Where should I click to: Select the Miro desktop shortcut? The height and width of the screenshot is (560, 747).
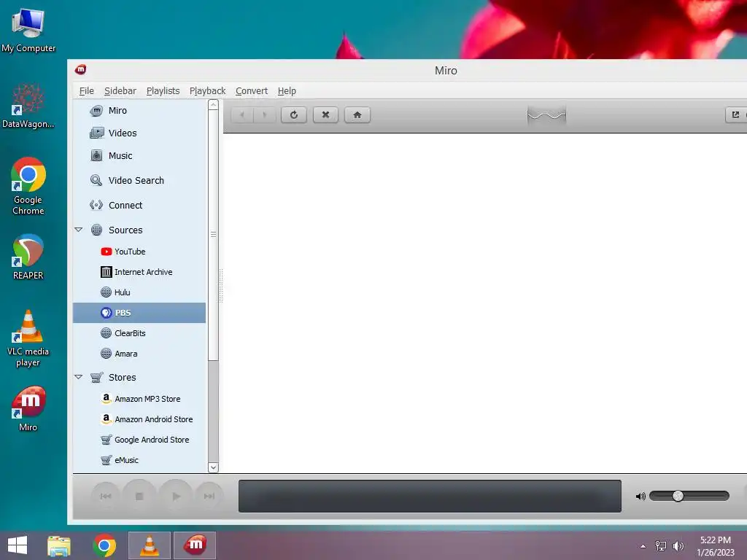coord(28,408)
